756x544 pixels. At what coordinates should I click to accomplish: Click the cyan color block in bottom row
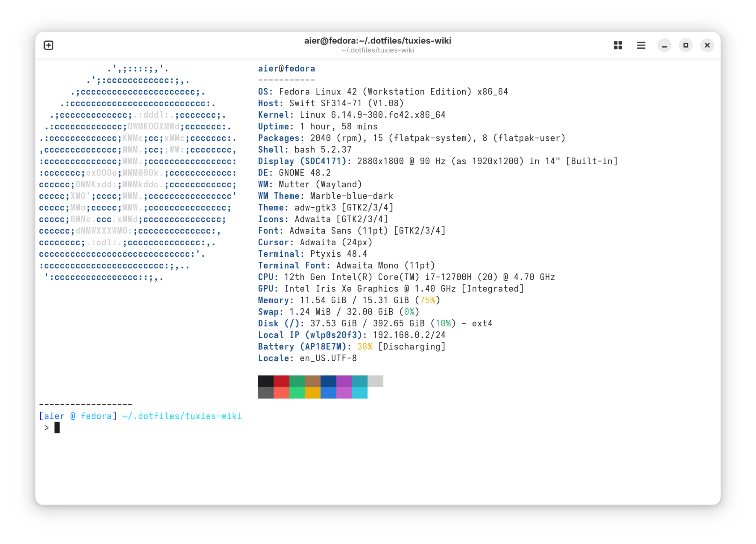point(360,393)
